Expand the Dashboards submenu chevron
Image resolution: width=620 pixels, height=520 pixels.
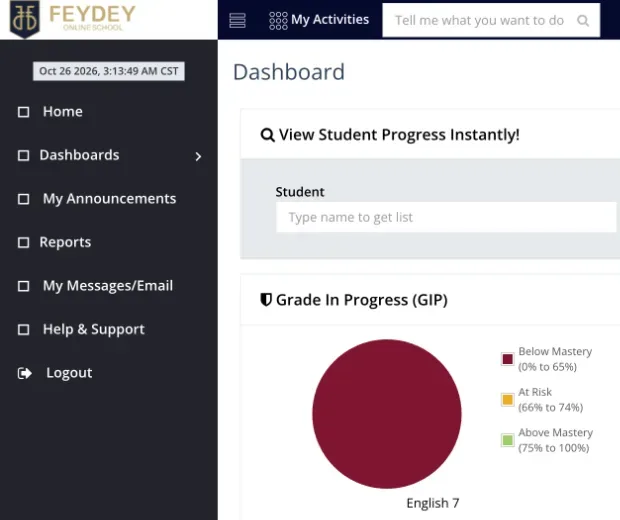pos(198,157)
